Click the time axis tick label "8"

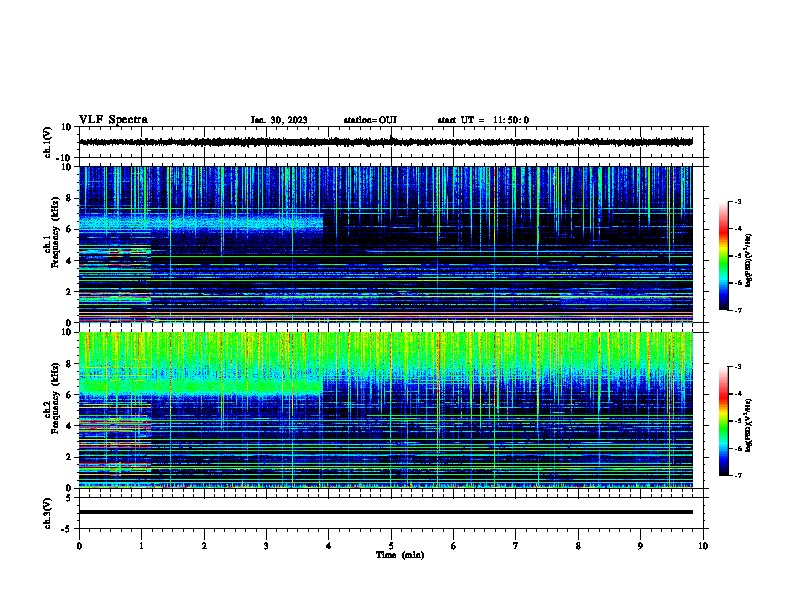578,546
